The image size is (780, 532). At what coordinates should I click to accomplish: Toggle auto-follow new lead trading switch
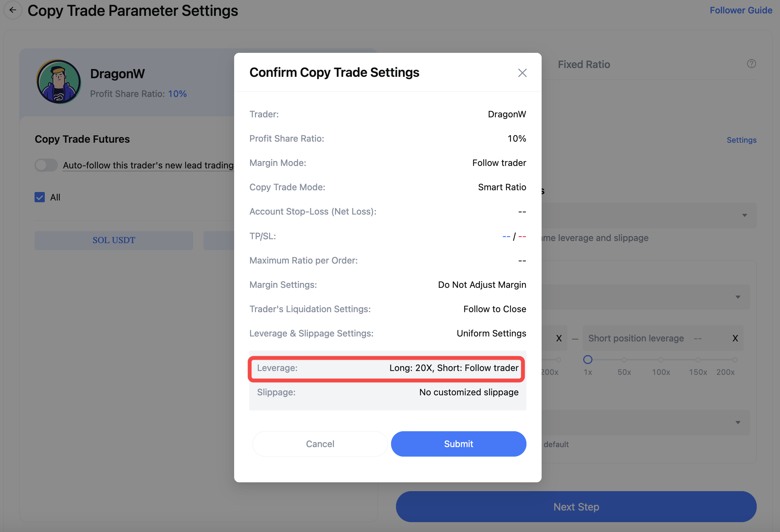tap(46, 165)
